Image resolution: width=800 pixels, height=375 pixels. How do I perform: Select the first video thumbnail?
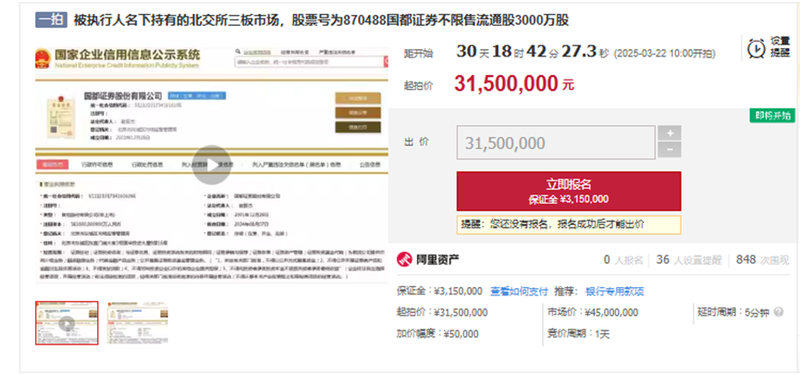[x=67, y=323]
